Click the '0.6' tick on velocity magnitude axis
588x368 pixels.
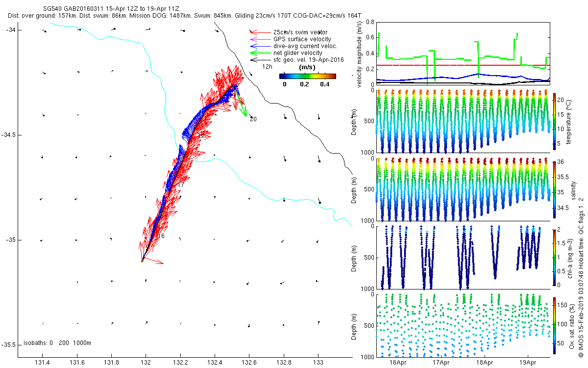click(370, 38)
